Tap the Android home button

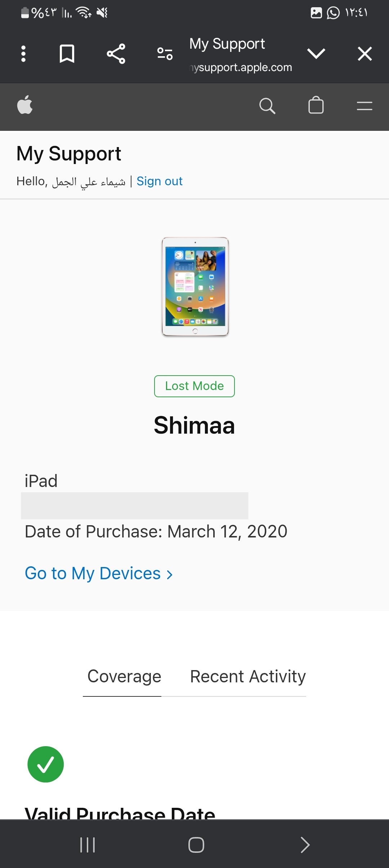(196, 845)
